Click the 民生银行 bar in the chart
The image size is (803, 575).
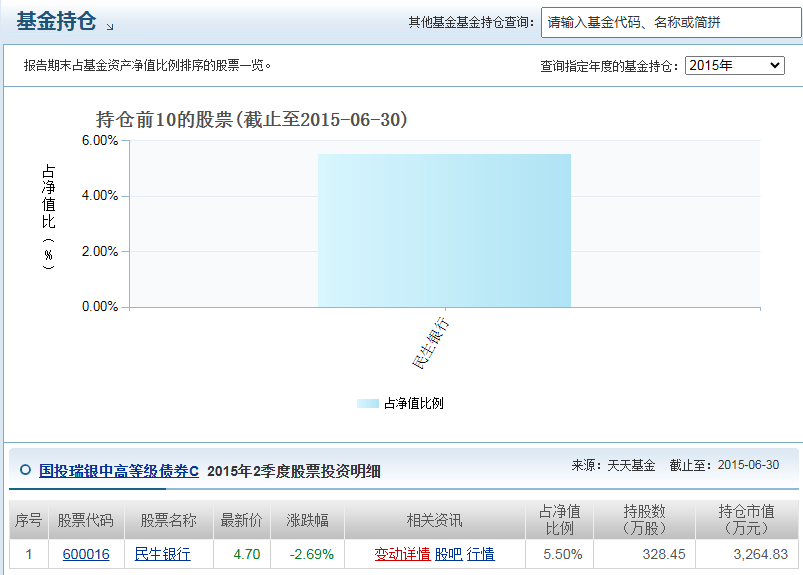445,230
